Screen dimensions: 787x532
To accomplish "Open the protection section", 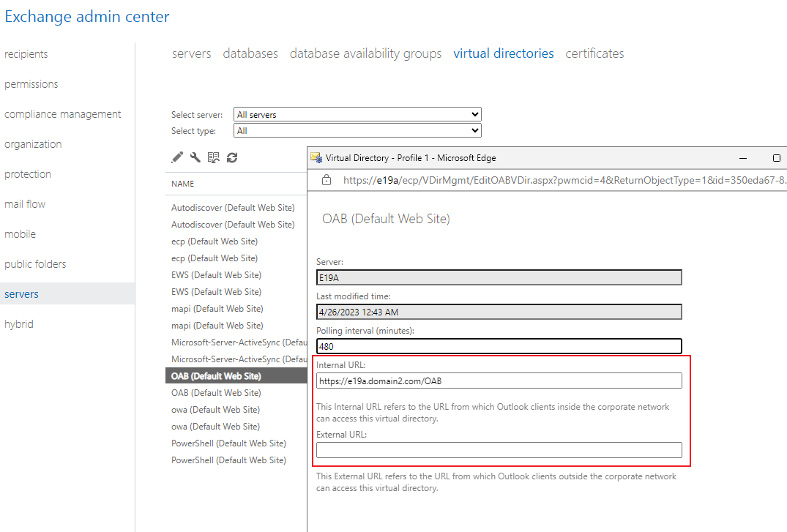I will tap(28, 174).
